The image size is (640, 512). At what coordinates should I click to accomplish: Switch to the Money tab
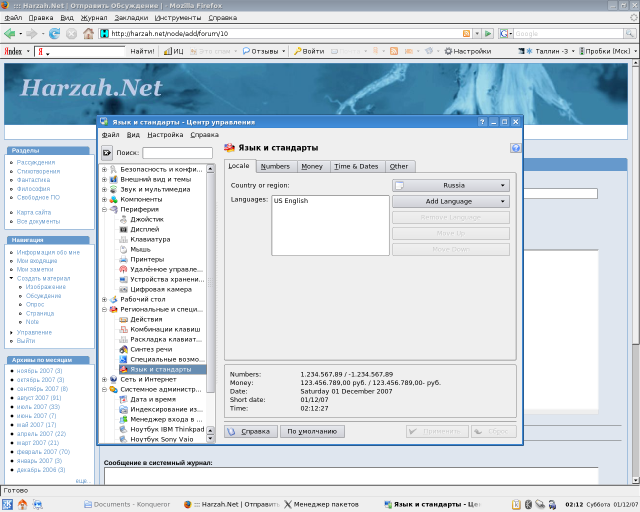click(x=312, y=166)
